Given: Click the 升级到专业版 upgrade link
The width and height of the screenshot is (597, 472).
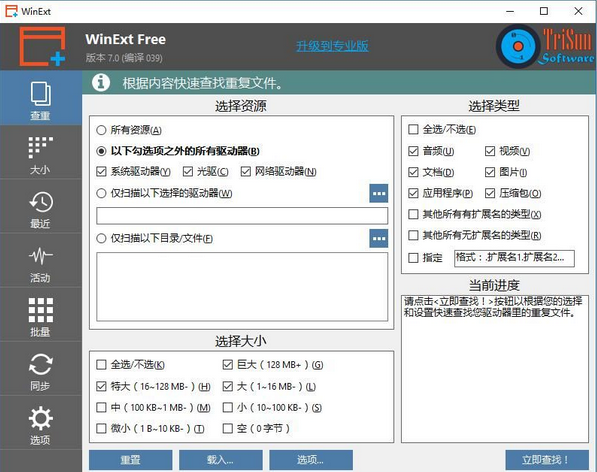Looking at the screenshot, I should click(x=332, y=46).
